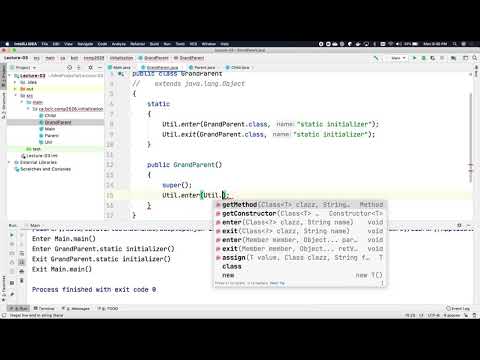Viewport: 480px width, 360px height.
Task: Open Event Log in status bar
Action: [x=458, y=309]
